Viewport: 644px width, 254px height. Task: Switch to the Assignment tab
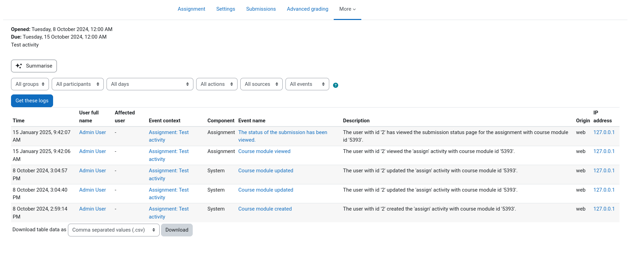pyautogui.click(x=191, y=9)
